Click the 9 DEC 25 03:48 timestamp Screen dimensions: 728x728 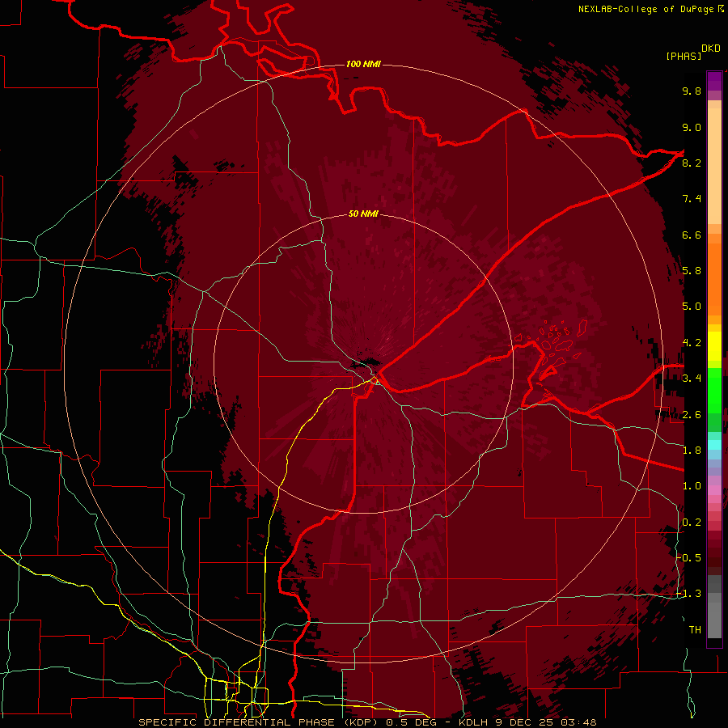[x=544, y=722]
